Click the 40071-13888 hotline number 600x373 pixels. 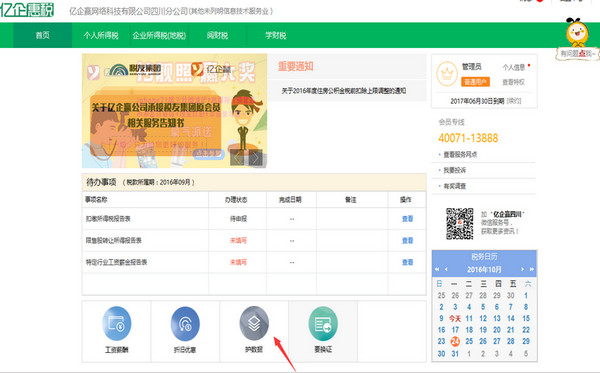point(468,138)
